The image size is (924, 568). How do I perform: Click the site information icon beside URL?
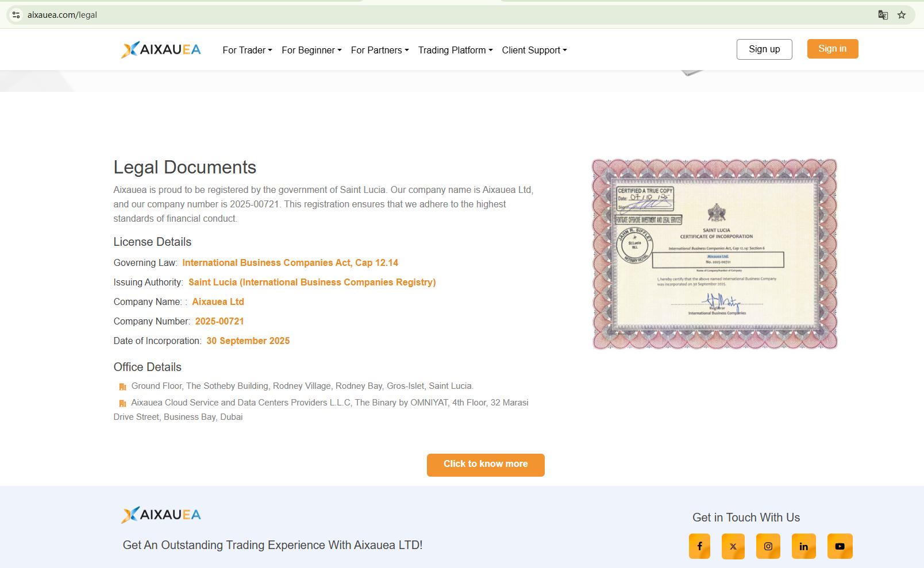pyautogui.click(x=16, y=15)
